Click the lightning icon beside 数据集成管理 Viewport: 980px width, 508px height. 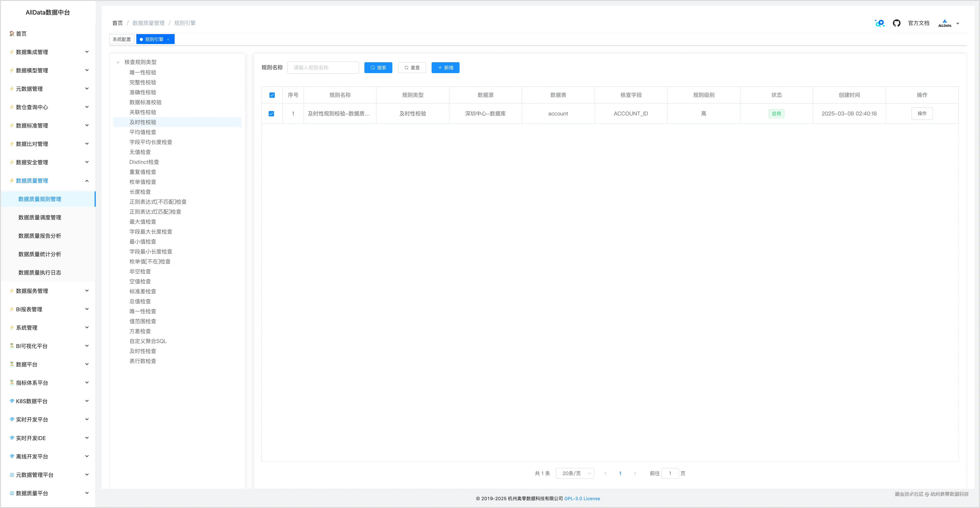pos(12,52)
